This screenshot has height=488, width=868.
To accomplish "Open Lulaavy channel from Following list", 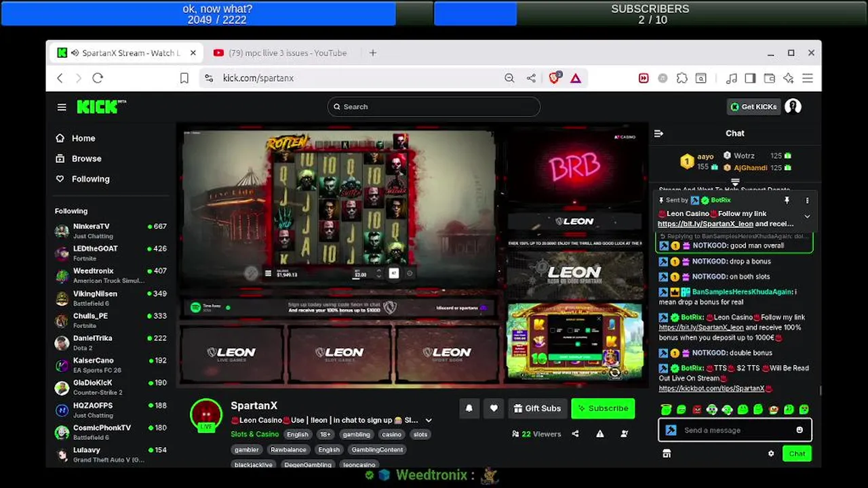I will coord(111,454).
